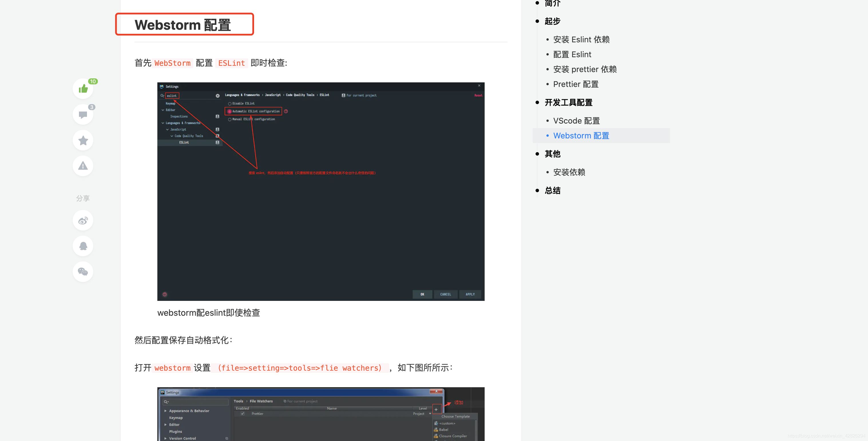
Task: Open the comments bubble icon
Action: click(x=83, y=115)
